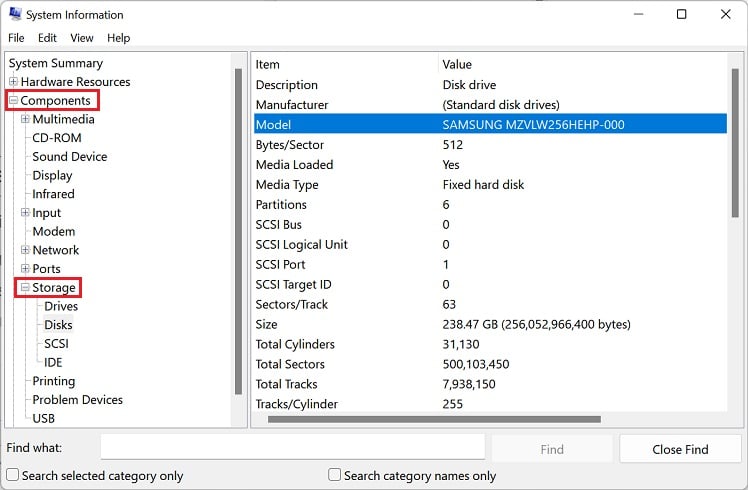Viewport: 748px width, 490px height.
Task: Open the File menu
Action: pyautogui.click(x=16, y=38)
